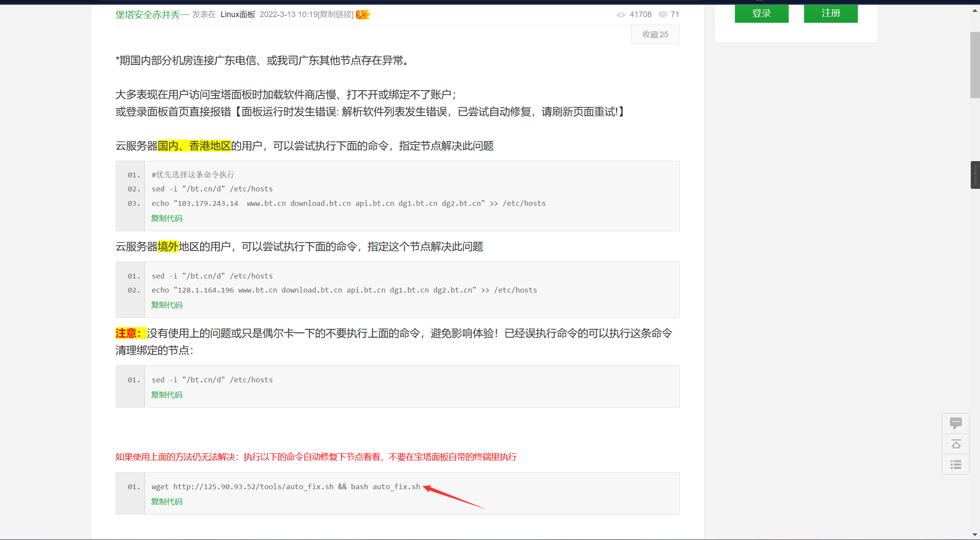Click the post date 2022-3-13 10:19

click(x=289, y=14)
